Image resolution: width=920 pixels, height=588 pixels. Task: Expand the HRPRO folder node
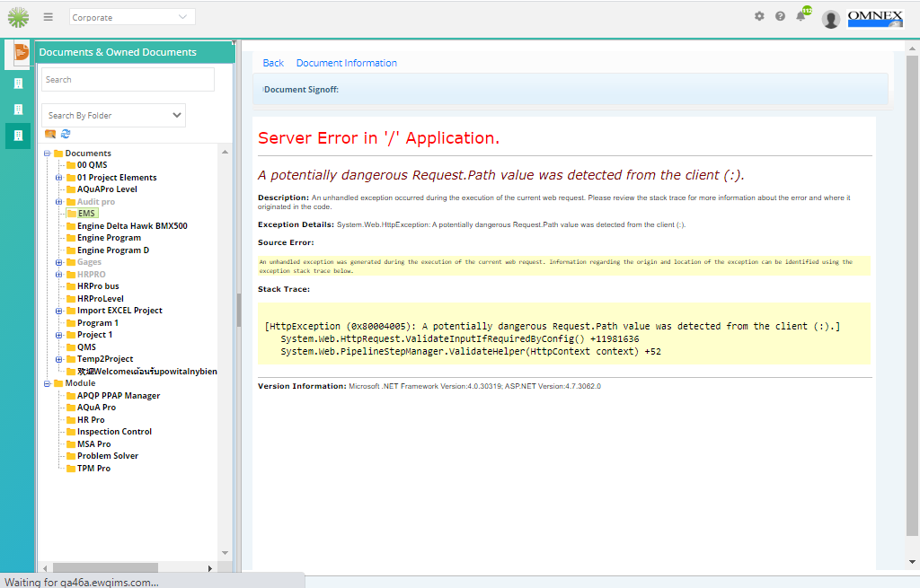point(58,275)
